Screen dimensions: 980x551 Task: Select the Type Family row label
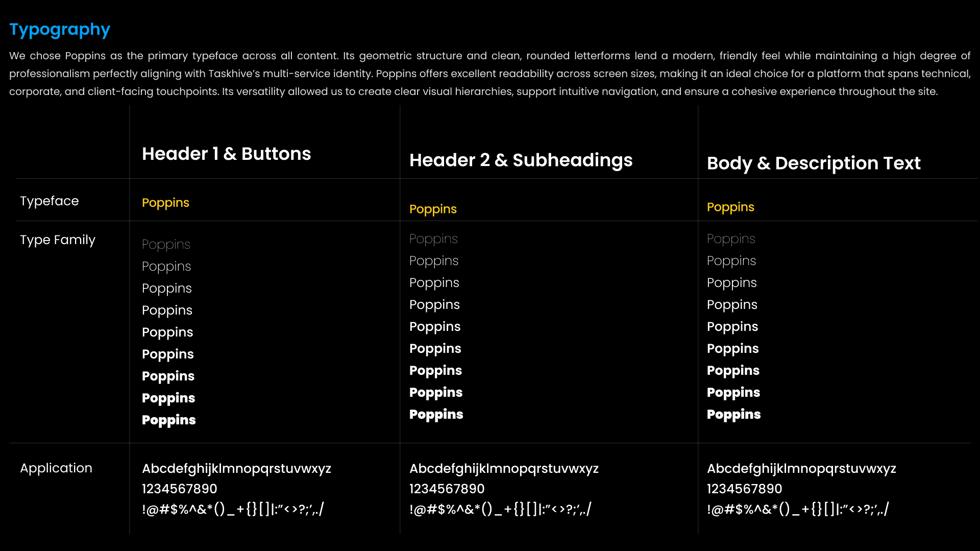58,240
